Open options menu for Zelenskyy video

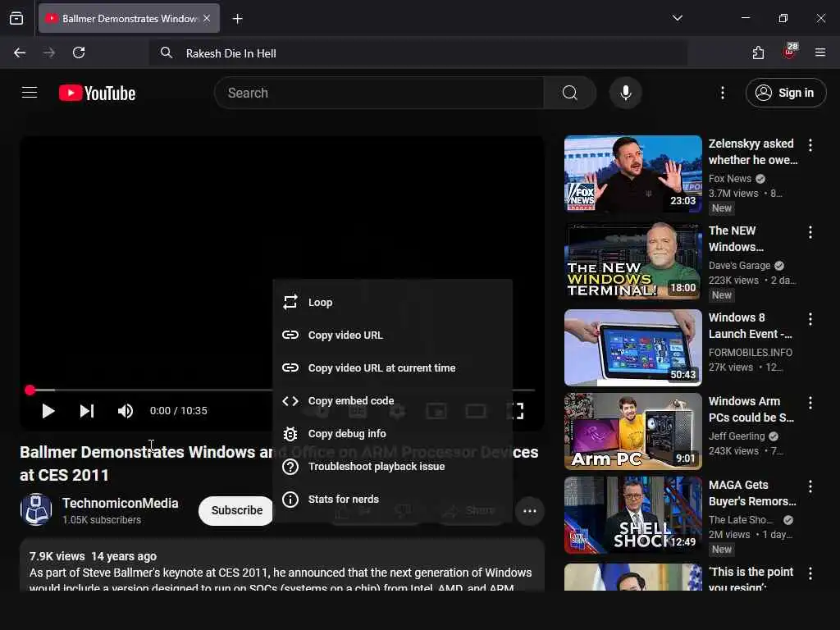pyautogui.click(x=810, y=144)
